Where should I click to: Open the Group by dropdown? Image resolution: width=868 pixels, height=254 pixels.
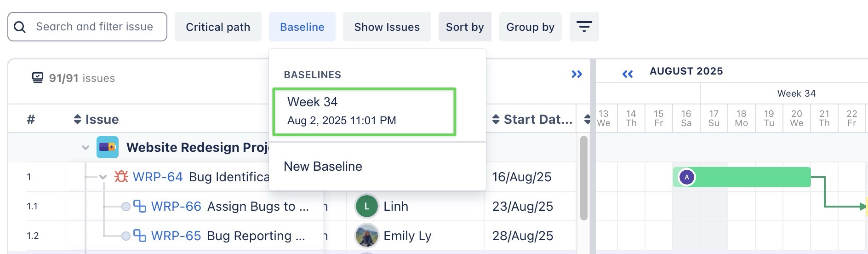530,27
